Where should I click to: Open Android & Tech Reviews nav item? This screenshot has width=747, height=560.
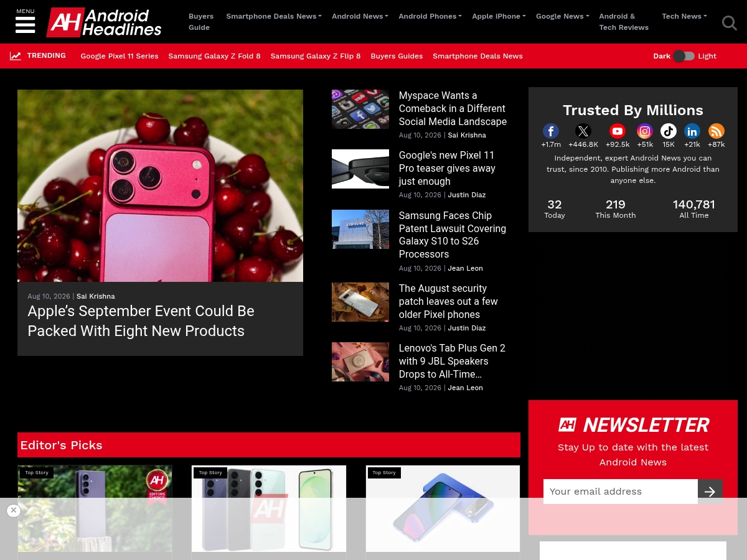tap(624, 22)
